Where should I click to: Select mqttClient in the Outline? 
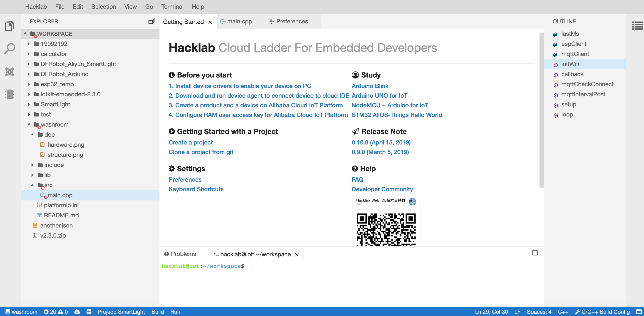point(585,54)
